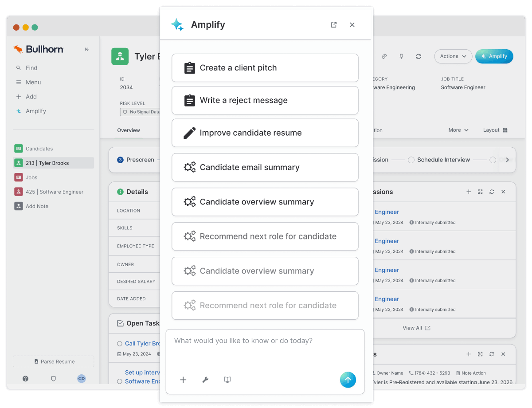Viewport: 532px width, 408px height.
Task: Open the Actions dropdown
Action: (453, 56)
